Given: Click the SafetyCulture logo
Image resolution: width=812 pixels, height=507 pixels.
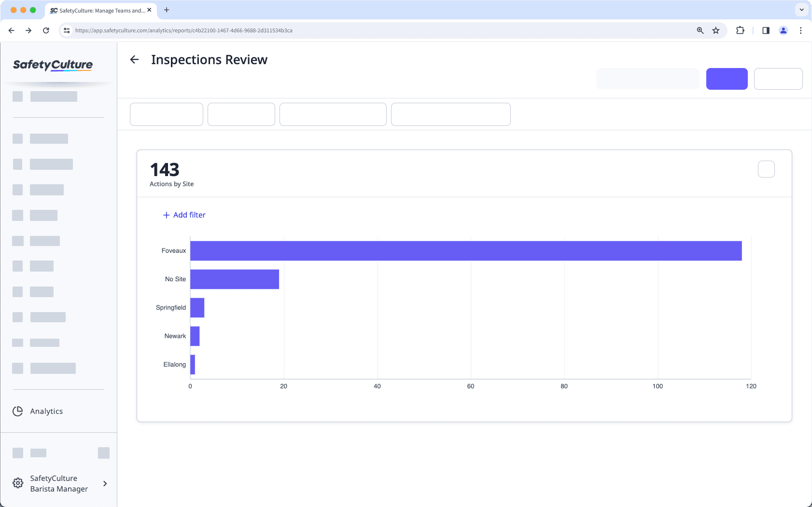Looking at the screenshot, I should coord(53,65).
